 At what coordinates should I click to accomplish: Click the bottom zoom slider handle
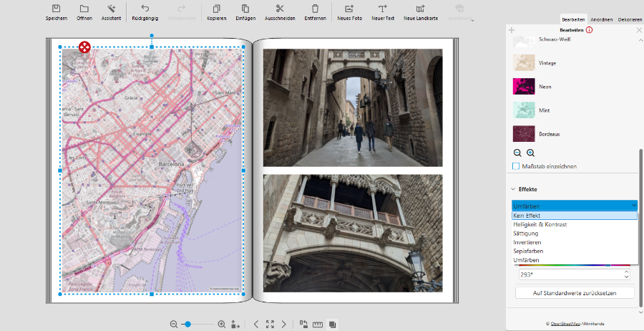click(x=187, y=325)
